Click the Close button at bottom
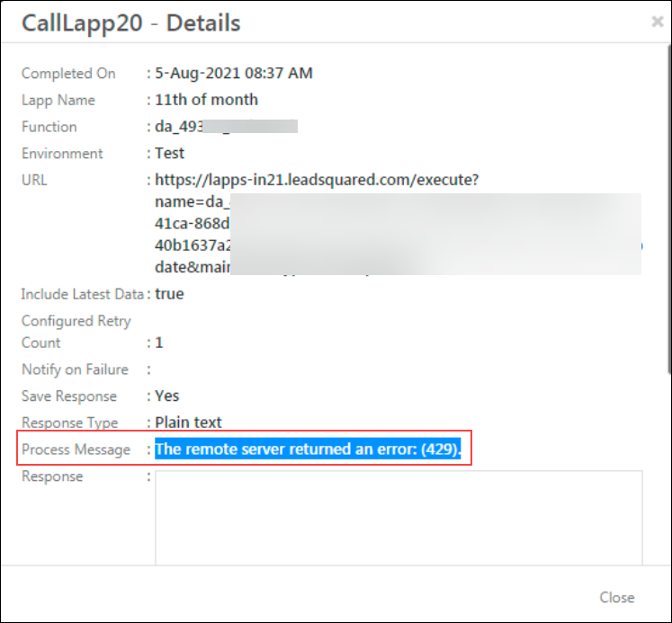 (616, 597)
